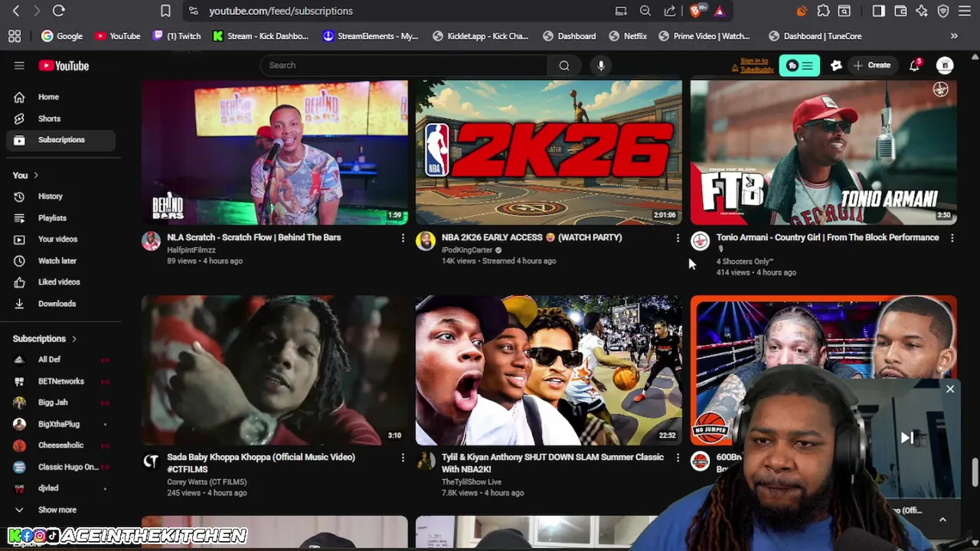Open the Brave VPN shield icon

[x=943, y=11]
